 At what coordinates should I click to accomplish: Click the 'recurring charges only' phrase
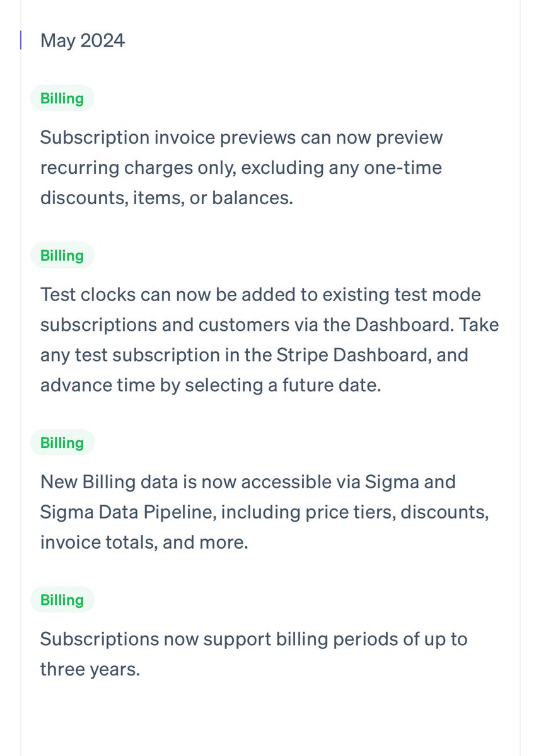(x=135, y=168)
